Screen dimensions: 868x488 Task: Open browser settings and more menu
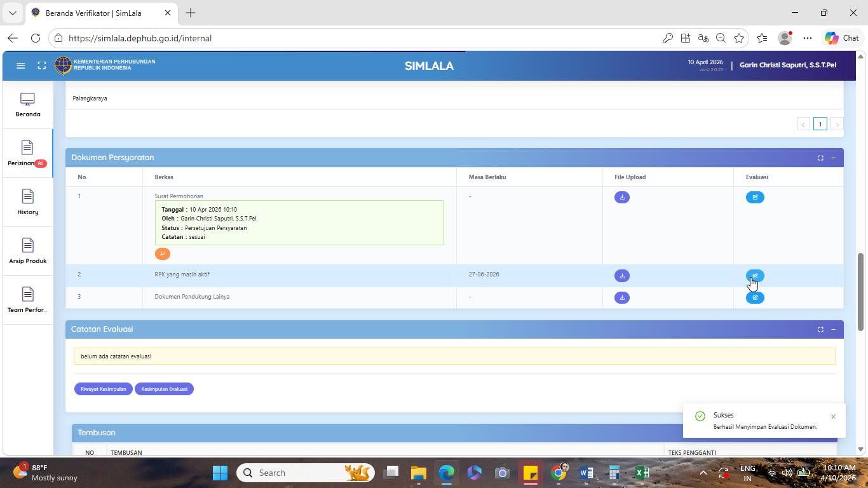(808, 38)
